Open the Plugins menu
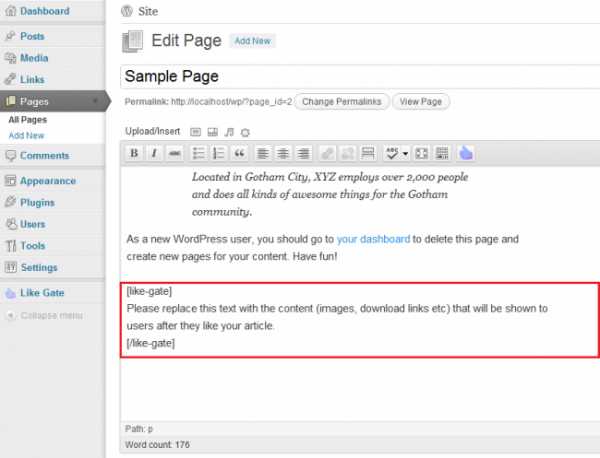The width and height of the screenshot is (600, 458). (37, 203)
